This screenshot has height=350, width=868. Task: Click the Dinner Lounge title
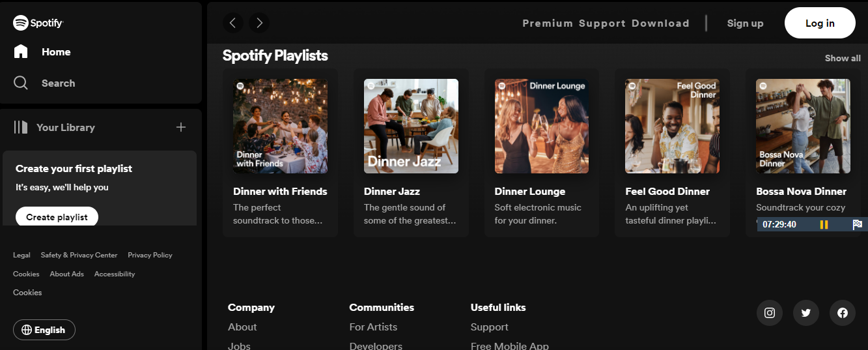point(530,192)
